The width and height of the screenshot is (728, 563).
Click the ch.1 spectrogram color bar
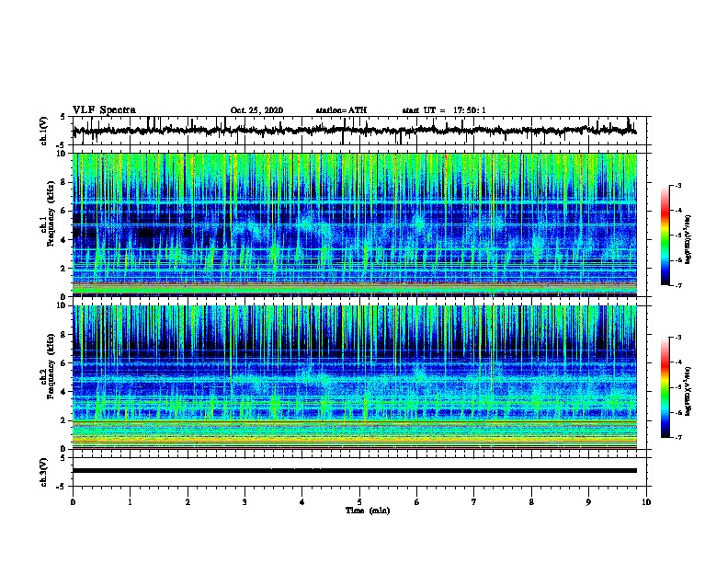(x=665, y=236)
